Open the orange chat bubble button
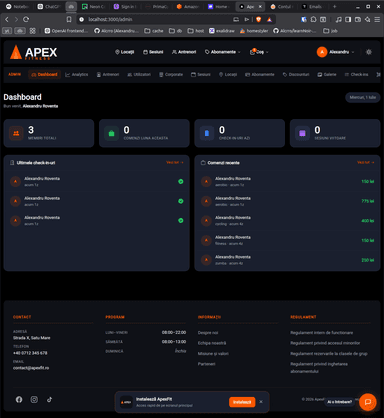This screenshot has height=418, width=384. pos(368,402)
